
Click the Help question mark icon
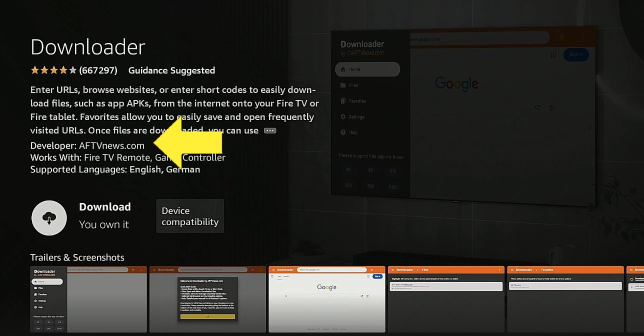(x=342, y=132)
